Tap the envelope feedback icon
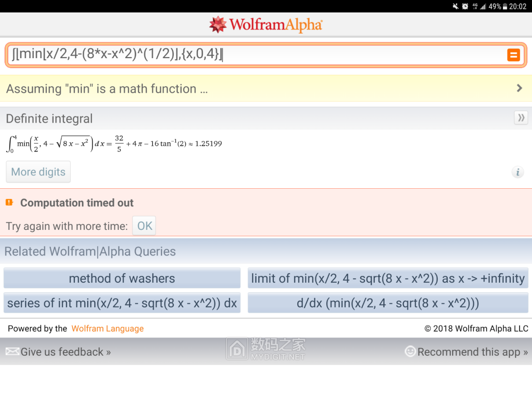 click(12, 352)
